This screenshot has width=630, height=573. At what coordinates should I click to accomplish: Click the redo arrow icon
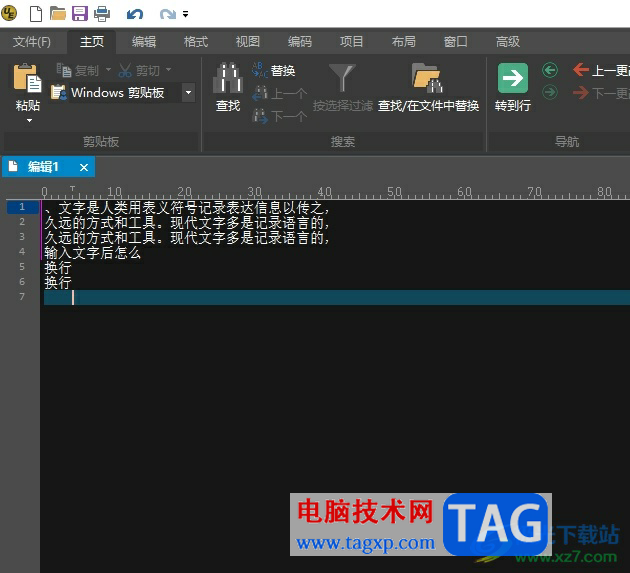click(x=168, y=14)
